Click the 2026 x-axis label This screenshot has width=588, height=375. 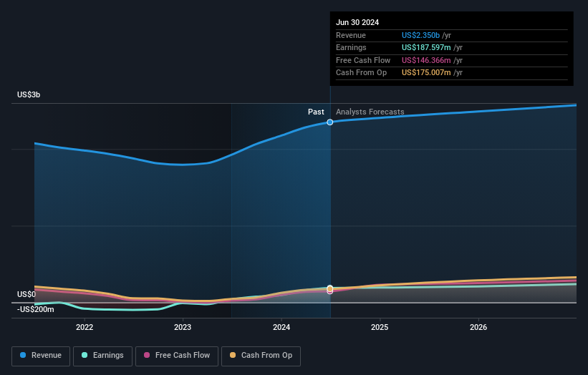pyautogui.click(x=478, y=327)
